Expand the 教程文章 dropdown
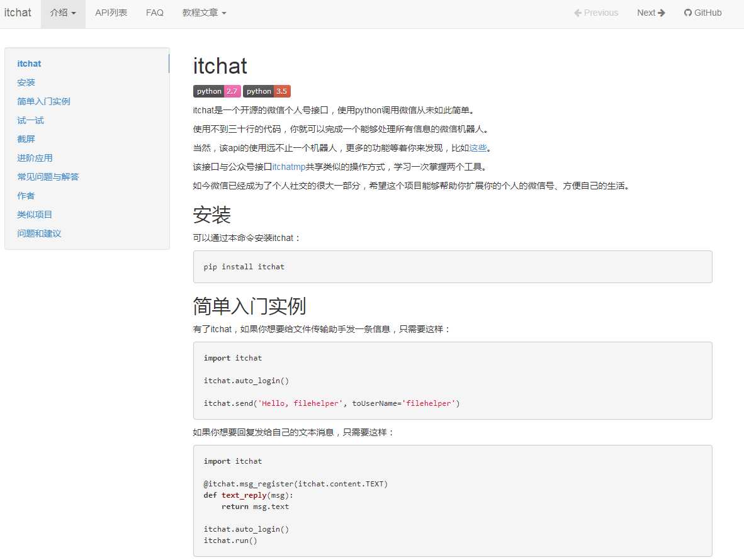744x560 pixels. tap(204, 13)
